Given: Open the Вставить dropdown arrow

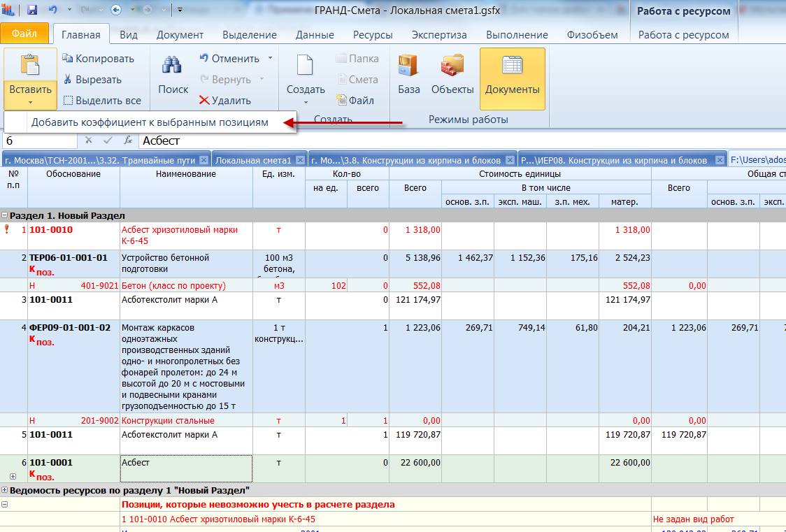Looking at the screenshot, I should click(x=30, y=102).
